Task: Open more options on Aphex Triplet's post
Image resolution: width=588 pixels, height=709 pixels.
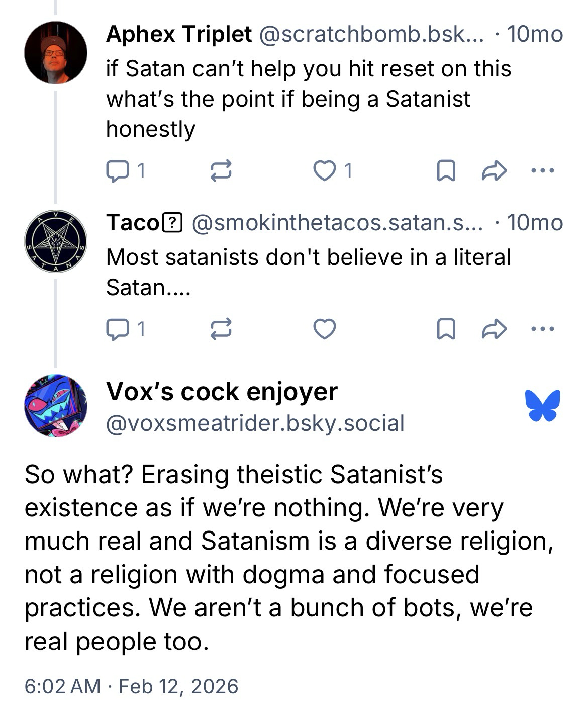Action: pos(542,171)
